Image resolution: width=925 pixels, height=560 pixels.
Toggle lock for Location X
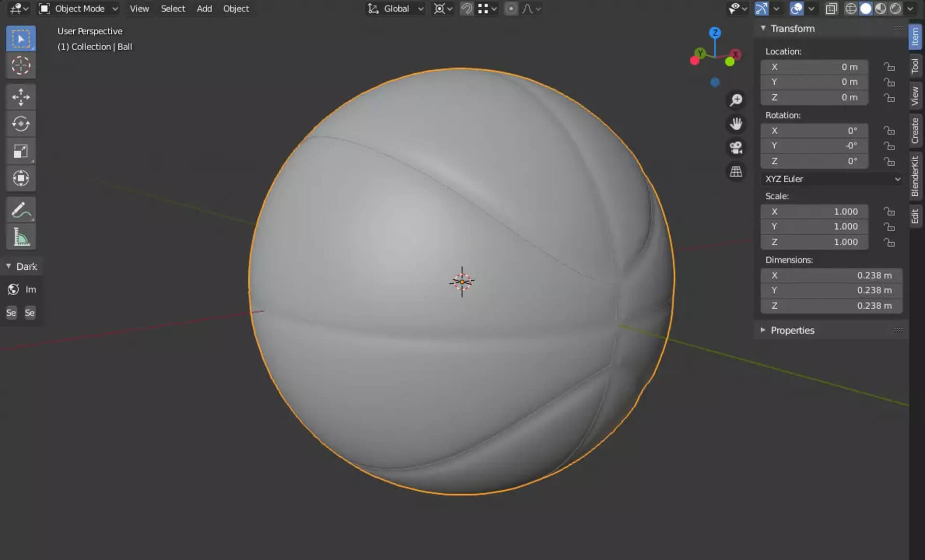[x=889, y=67]
